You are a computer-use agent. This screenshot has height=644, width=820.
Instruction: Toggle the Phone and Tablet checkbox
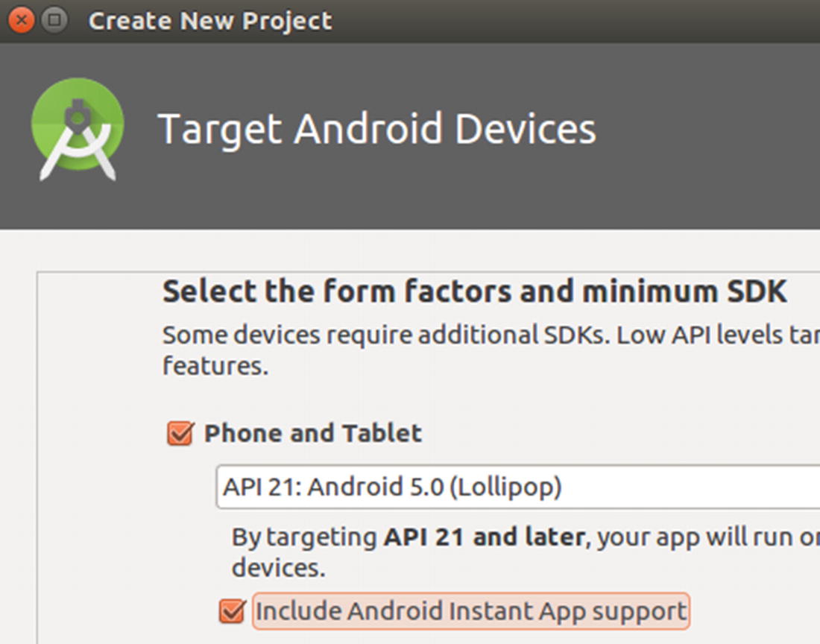tap(180, 433)
